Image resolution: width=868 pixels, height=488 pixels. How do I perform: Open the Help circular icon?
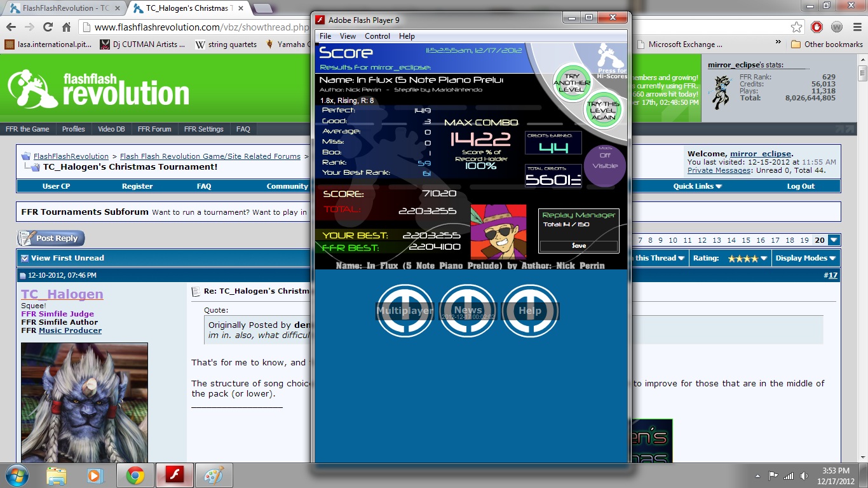pos(530,311)
